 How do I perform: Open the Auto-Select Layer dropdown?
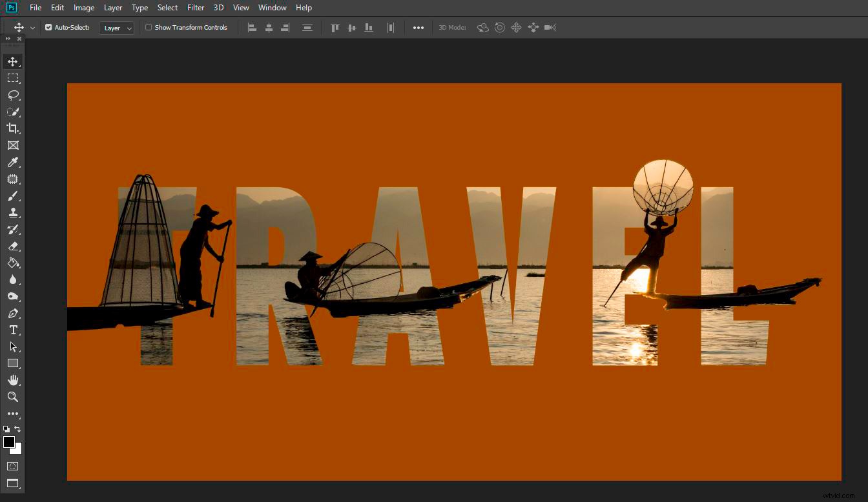click(x=116, y=28)
